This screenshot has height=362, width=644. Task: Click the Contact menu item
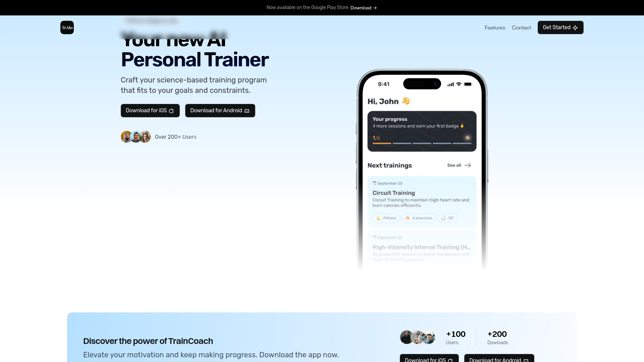click(x=522, y=27)
